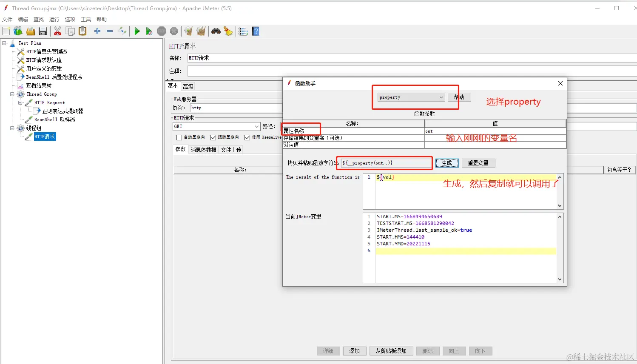Click the 协议 field containing http

click(x=236, y=108)
